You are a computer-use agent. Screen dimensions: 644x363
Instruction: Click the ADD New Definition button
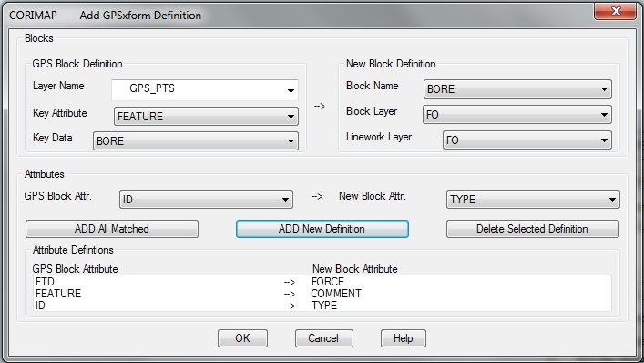(x=322, y=229)
